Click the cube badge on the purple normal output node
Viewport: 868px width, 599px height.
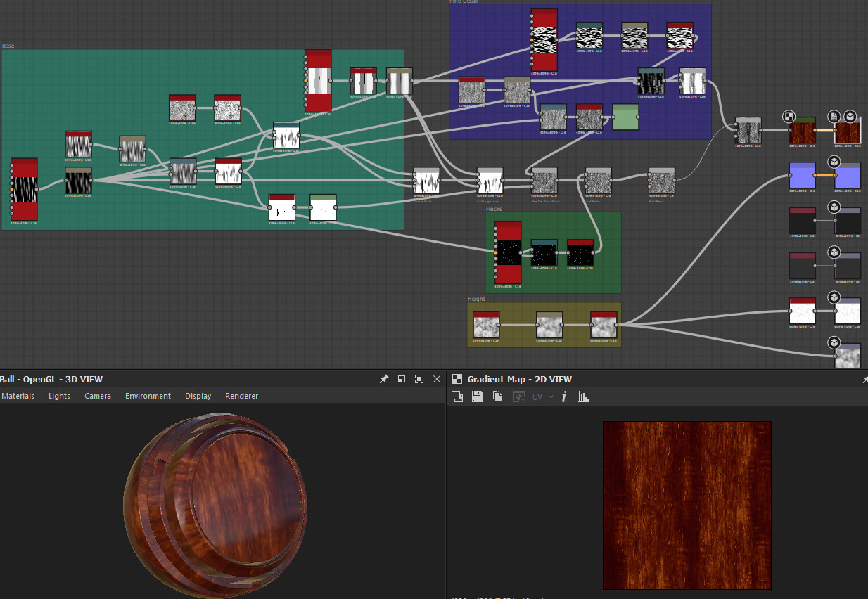[x=834, y=162]
